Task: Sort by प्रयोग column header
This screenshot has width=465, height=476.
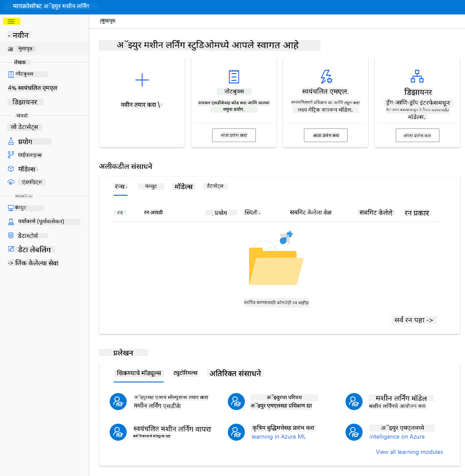Action: pos(221,213)
